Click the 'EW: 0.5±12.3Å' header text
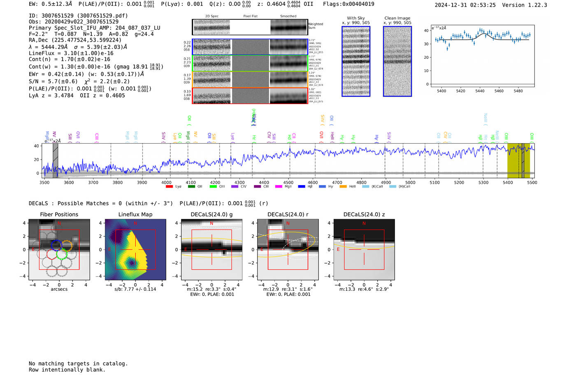The height and width of the screenshot is (392, 576). (51, 4)
